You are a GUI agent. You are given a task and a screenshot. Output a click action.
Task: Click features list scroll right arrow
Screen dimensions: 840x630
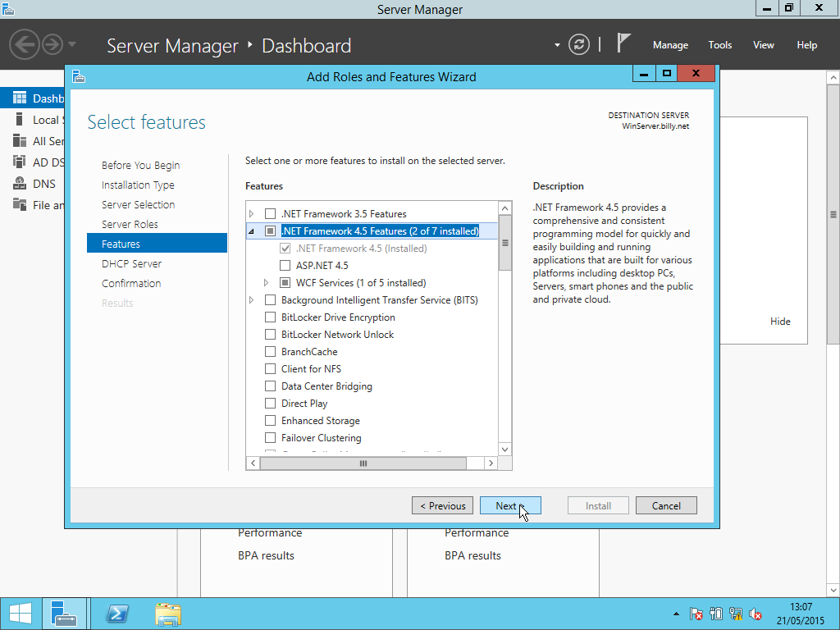tap(491, 463)
